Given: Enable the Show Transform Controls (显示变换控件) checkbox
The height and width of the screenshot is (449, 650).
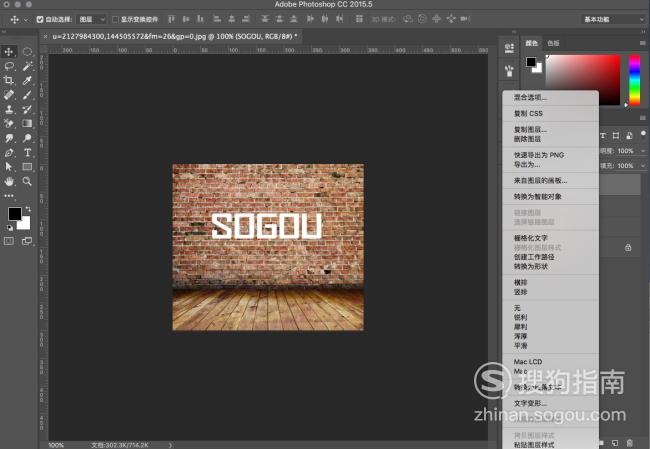Looking at the screenshot, I should click(115, 19).
